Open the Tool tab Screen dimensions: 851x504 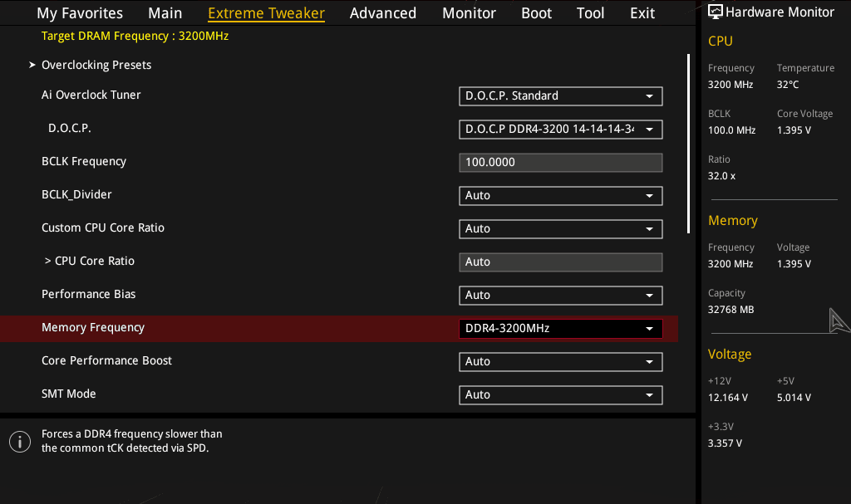[x=590, y=13]
